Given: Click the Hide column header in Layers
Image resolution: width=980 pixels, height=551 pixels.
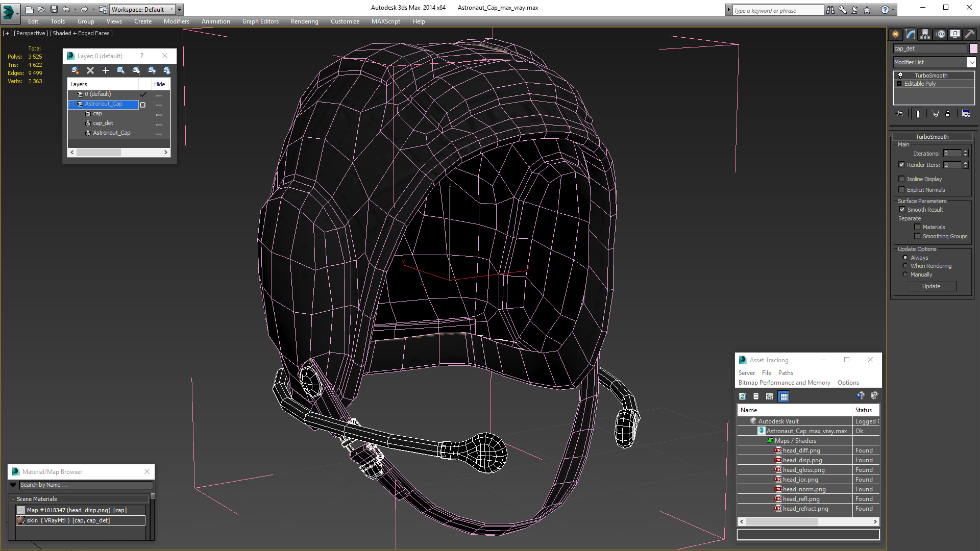Looking at the screenshot, I should (x=160, y=84).
